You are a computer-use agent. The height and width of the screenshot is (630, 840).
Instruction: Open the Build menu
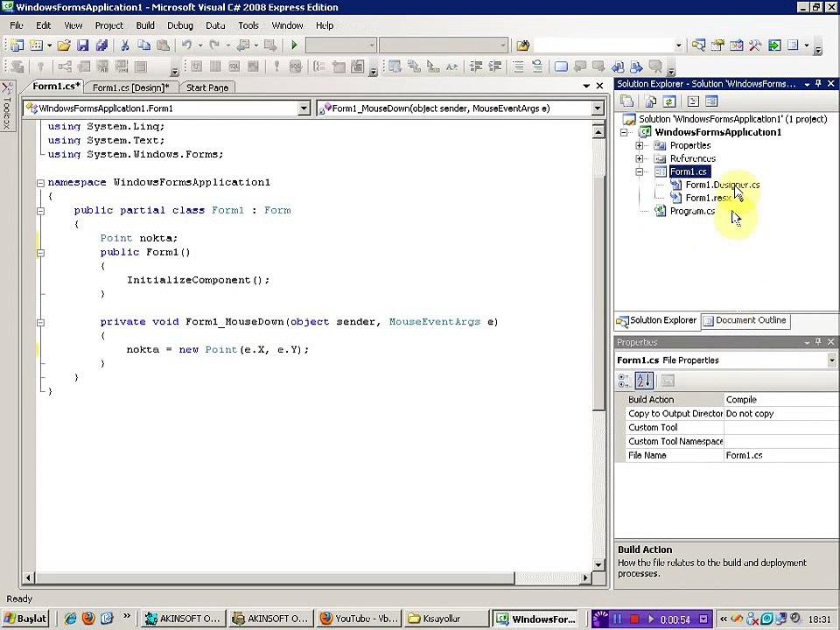tap(145, 25)
